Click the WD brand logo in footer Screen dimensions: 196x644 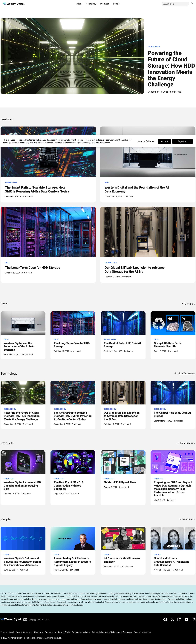point(25,619)
